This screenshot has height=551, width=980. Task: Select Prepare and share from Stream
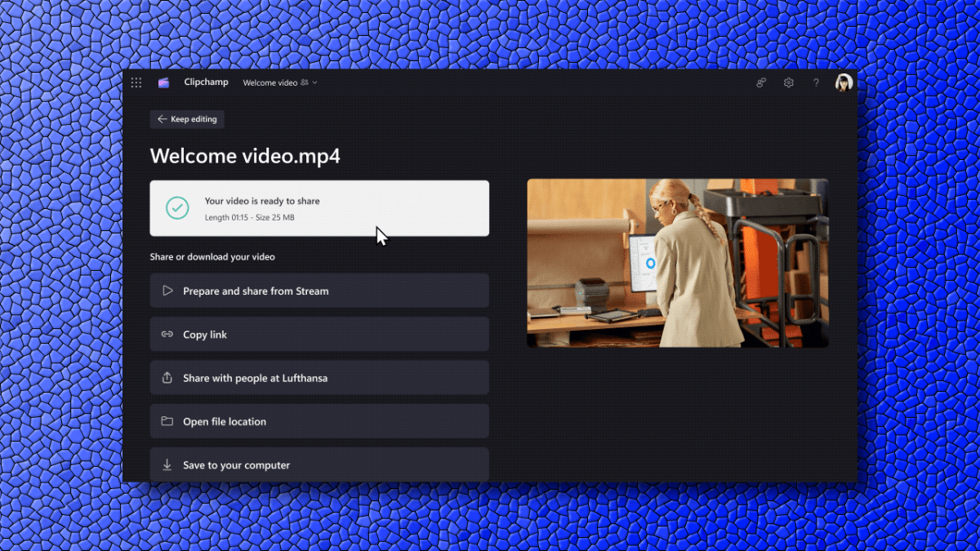(x=319, y=291)
